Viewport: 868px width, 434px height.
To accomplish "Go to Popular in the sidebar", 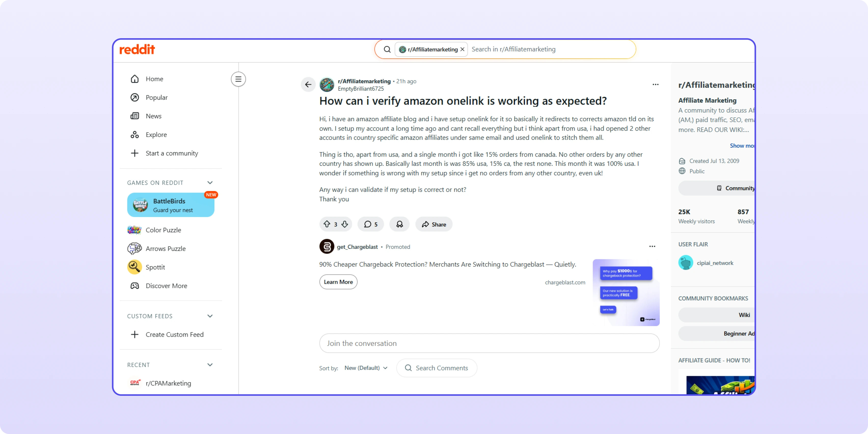I will [x=156, y=97].
